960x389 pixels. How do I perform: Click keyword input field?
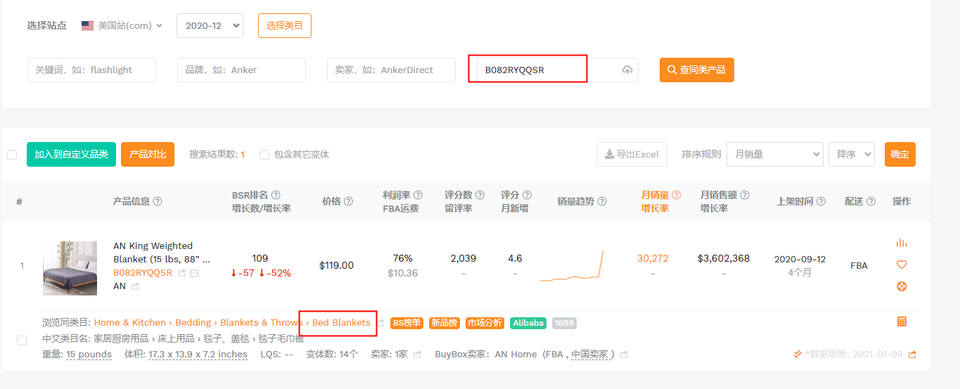(91, 70)
